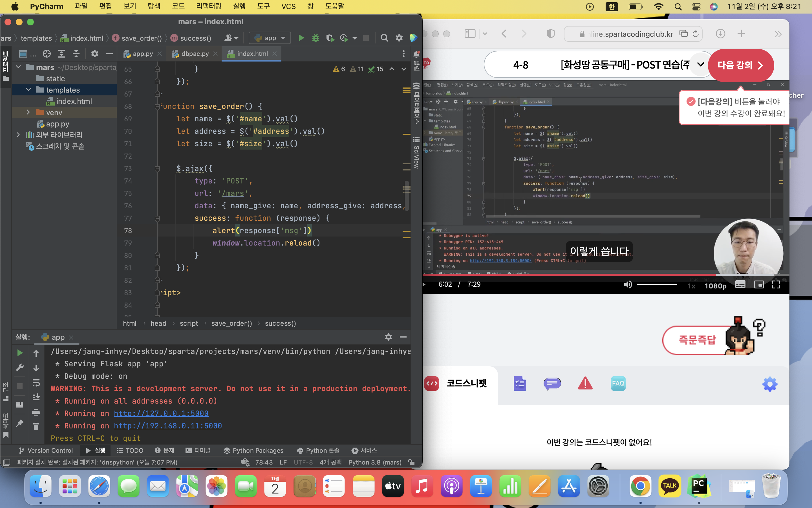812x508 pixels.
Task: Open the checklist document icon on lecture page
Action: click(x=519, y=384)
